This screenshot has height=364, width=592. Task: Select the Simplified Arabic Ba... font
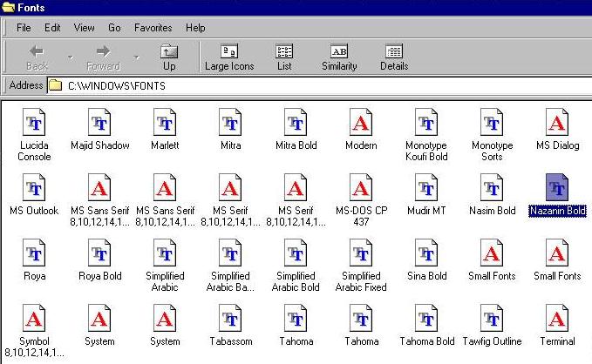(x=230, y=266)
